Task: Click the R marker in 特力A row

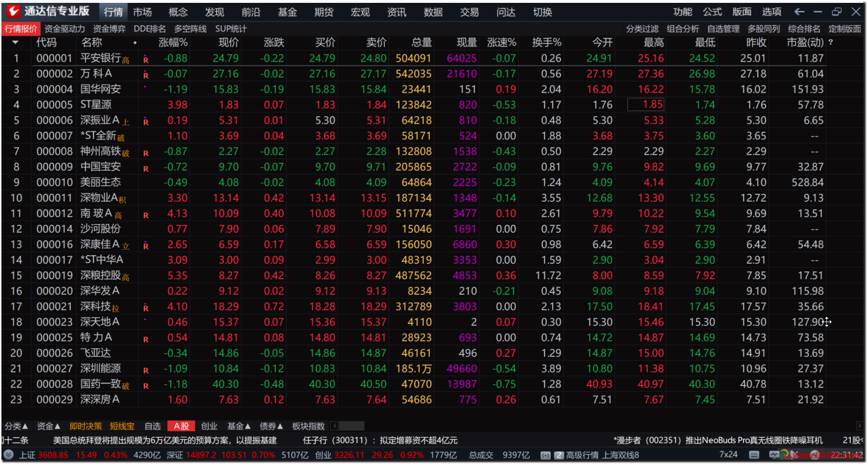Action: (x=146, y=339)
